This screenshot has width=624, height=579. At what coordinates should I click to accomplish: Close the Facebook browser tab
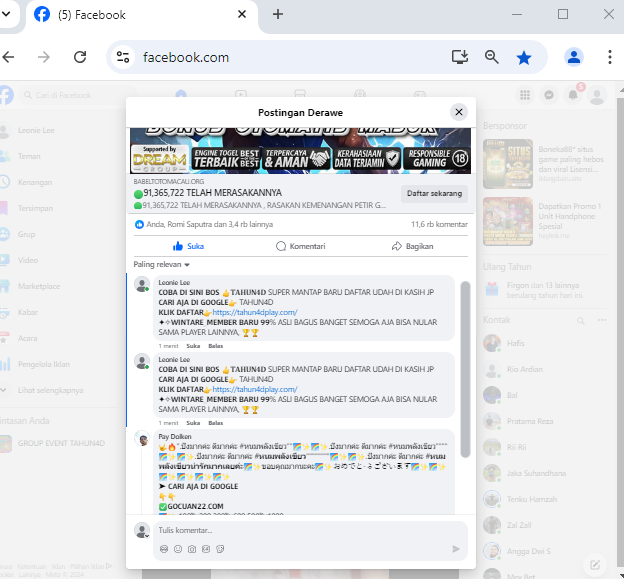[x=242, y=15]
